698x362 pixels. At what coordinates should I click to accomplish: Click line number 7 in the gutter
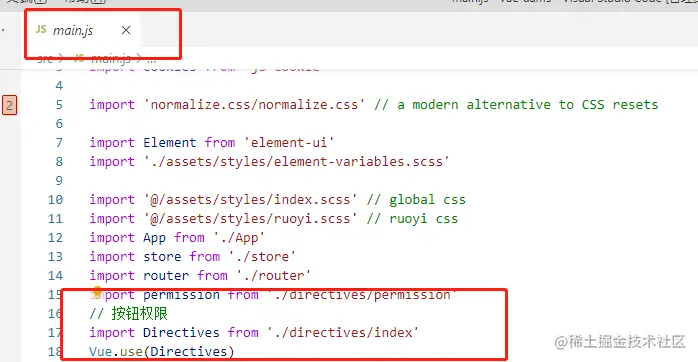tap(59, 142)
